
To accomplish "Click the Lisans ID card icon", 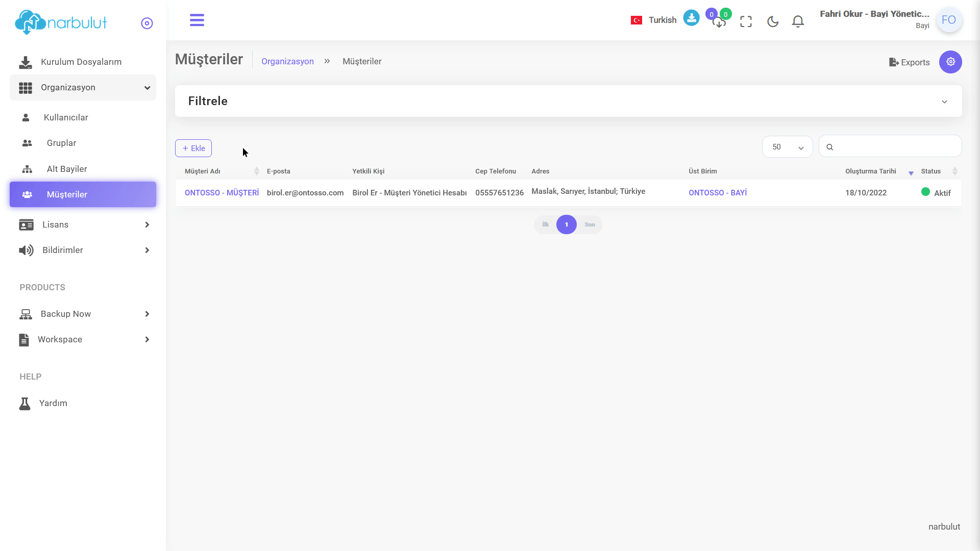I will [26, 225].
